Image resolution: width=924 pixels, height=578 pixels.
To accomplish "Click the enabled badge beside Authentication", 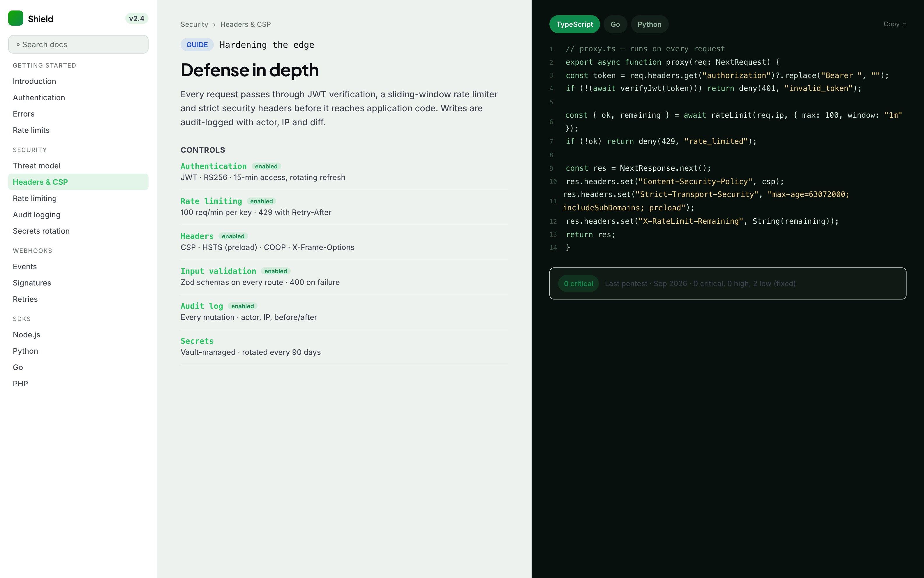I will coord(266,166).
